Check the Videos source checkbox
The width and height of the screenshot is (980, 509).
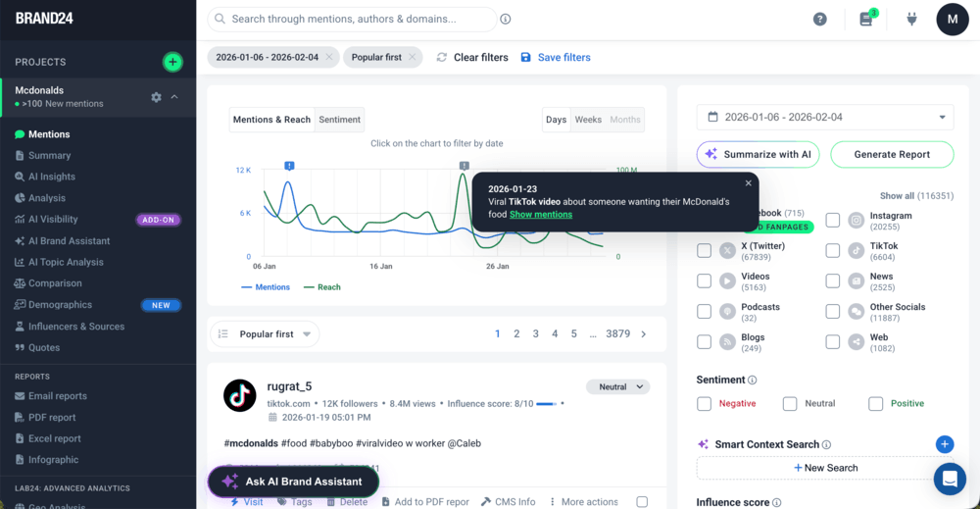[705, 280]
